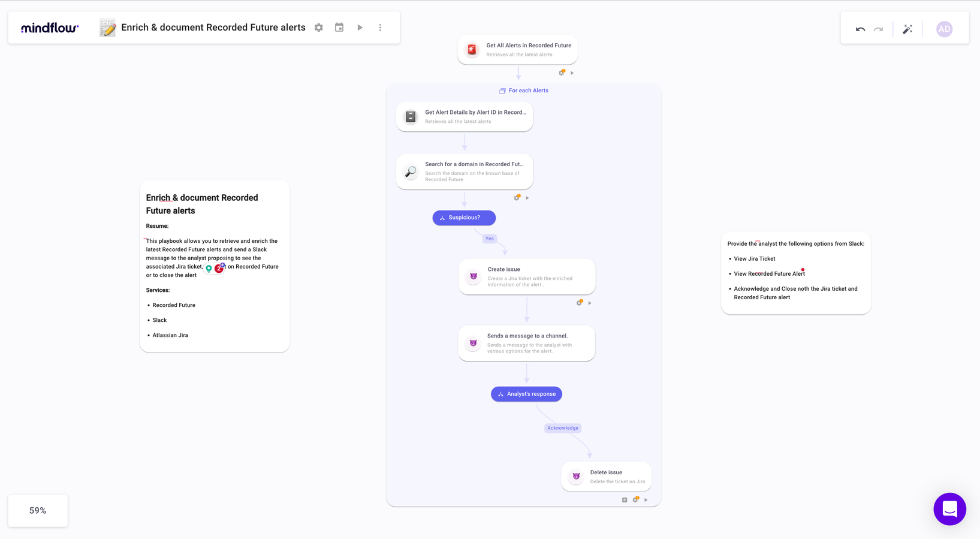Click the Acknowledge and Close bullet text
The width and height of the screenshot is (980, 539).
(795, 293)
